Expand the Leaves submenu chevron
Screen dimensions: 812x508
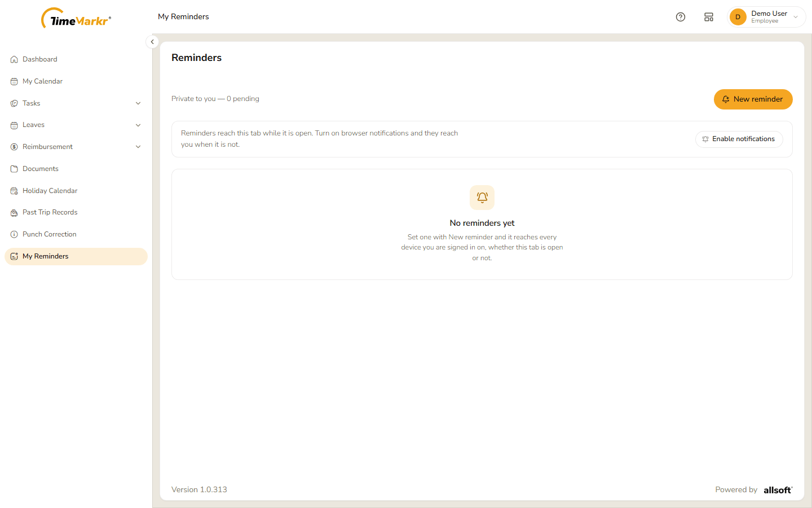[138, 125]
